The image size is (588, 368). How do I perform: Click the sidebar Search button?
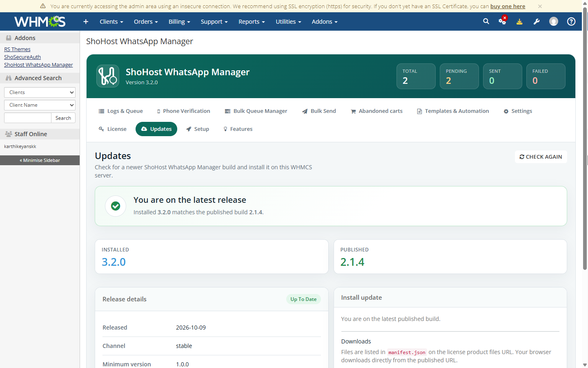pos(63,118)
